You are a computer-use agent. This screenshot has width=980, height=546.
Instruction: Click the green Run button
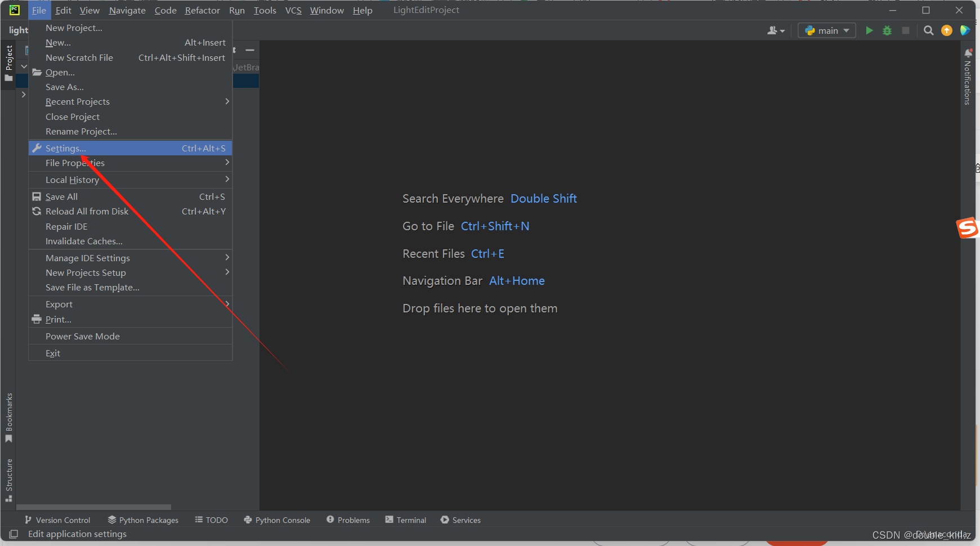(x=869, y=30)
